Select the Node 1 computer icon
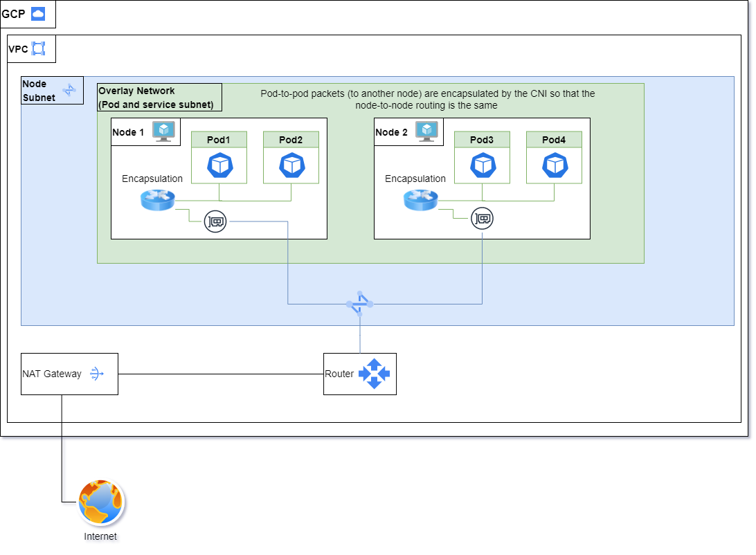 [x=164, y=131]
